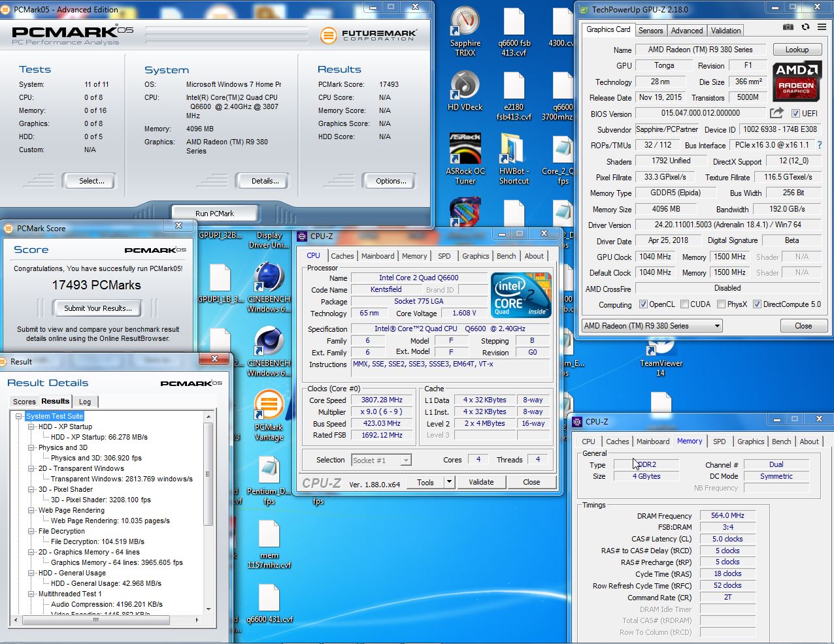Viewport: 834px width, 644px height.
Task: Open the GPU selection dropdown in GPU-Z
Action: 652,326
